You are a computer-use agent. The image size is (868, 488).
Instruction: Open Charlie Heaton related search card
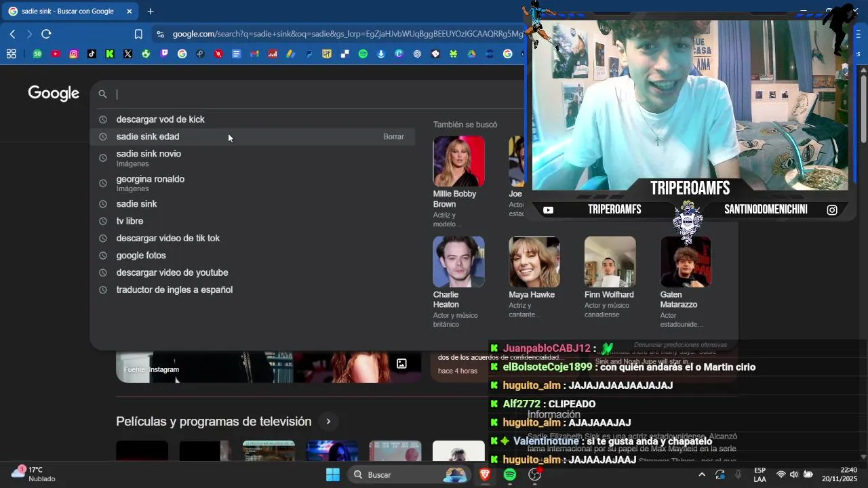pos(459,282)
